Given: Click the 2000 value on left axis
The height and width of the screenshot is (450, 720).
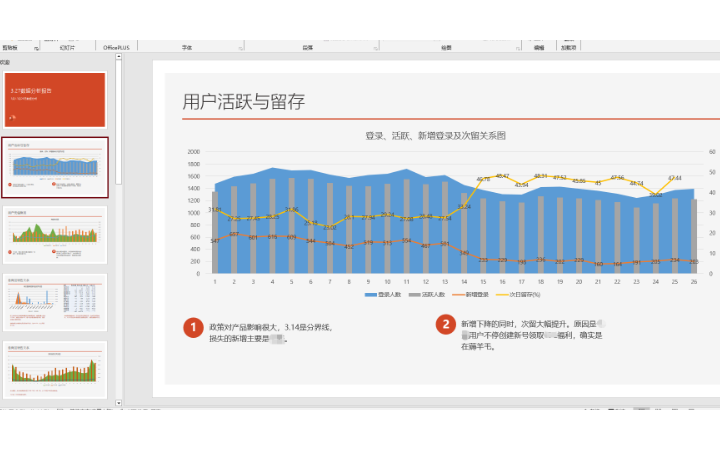Looking at the screenshot, I should coord(194,152).
